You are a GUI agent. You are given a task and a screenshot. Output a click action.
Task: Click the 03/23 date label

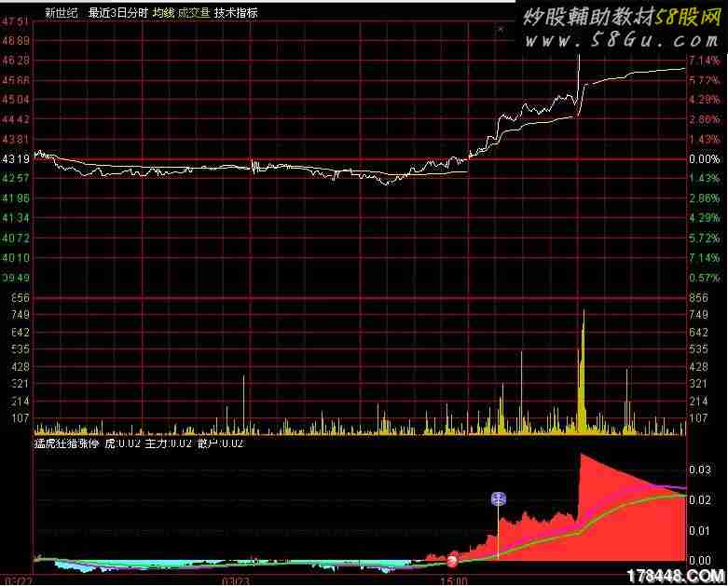point(236,581)
